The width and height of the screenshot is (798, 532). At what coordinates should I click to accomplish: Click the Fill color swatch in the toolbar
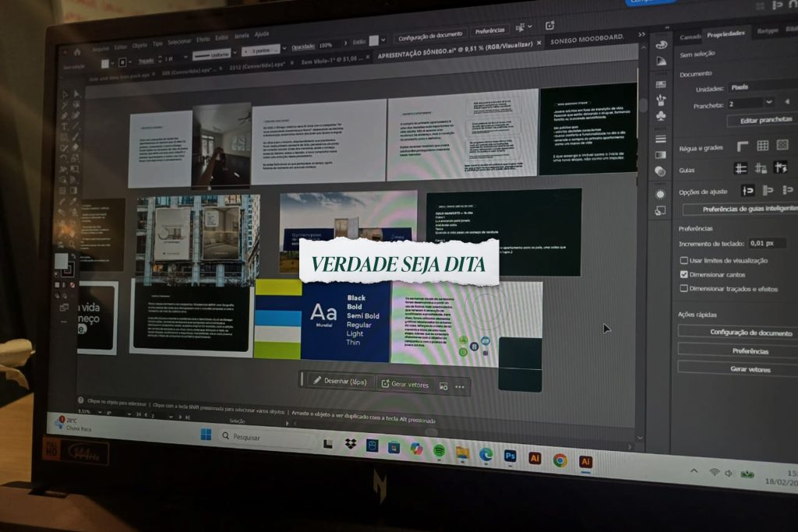pos(61,261)
